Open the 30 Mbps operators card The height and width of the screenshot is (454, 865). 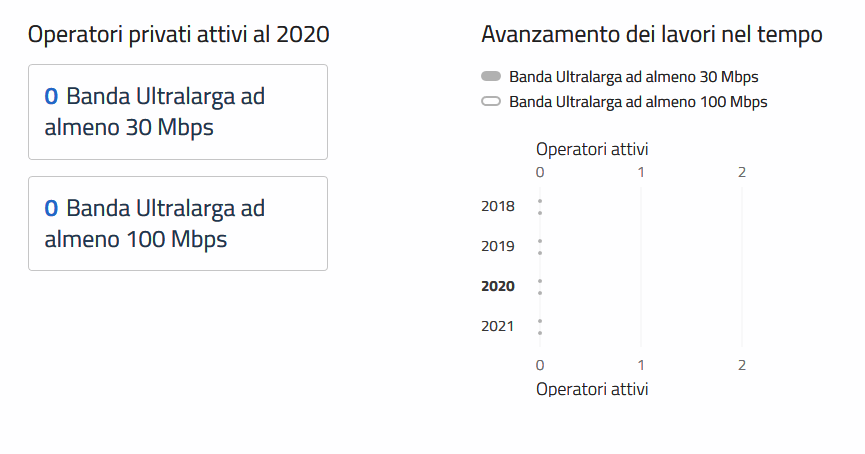point(178,112)
